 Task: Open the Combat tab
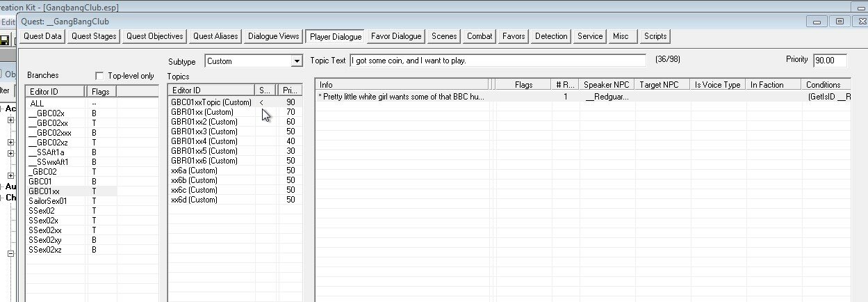[480, 36]
